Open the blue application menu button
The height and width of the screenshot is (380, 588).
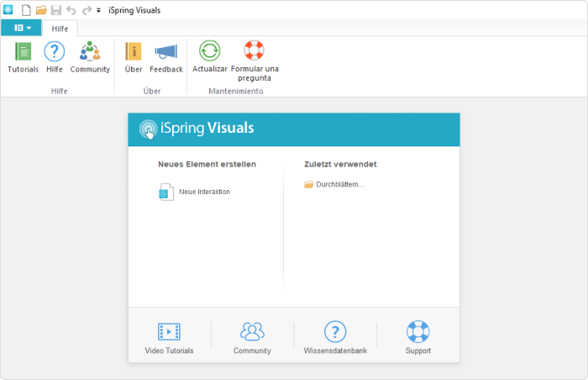tap(21, 28)
